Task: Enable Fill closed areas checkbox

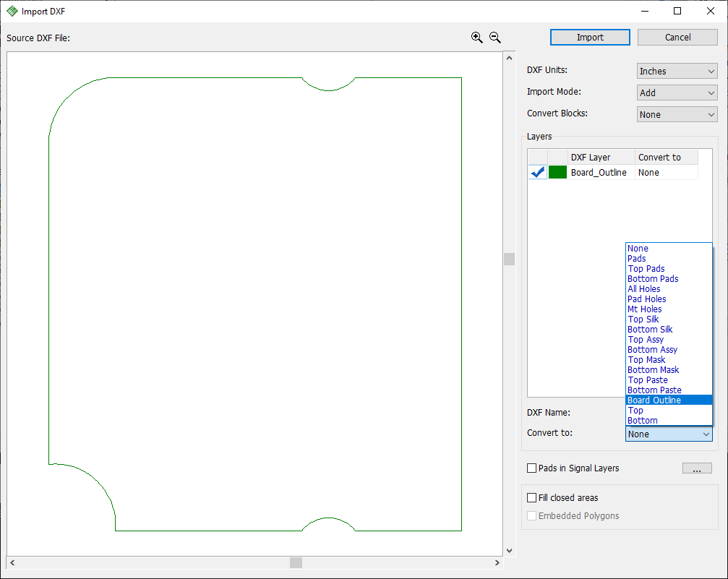Action: click(532, 498)
